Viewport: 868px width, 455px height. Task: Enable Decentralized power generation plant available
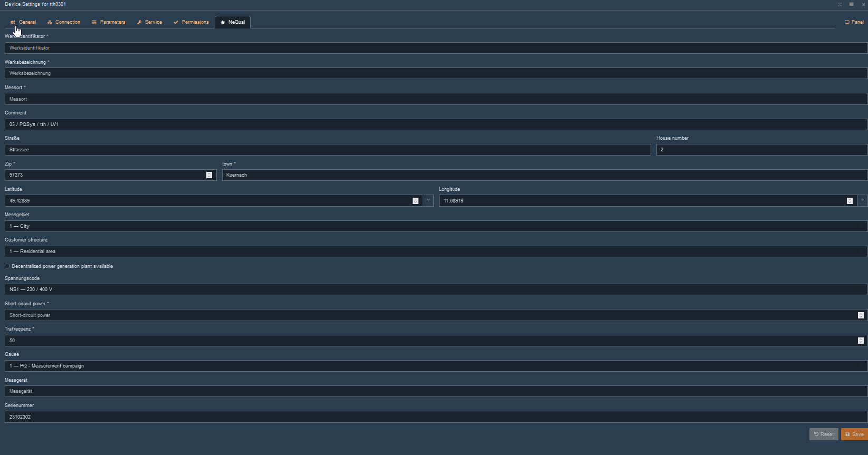tap(7, 266)
